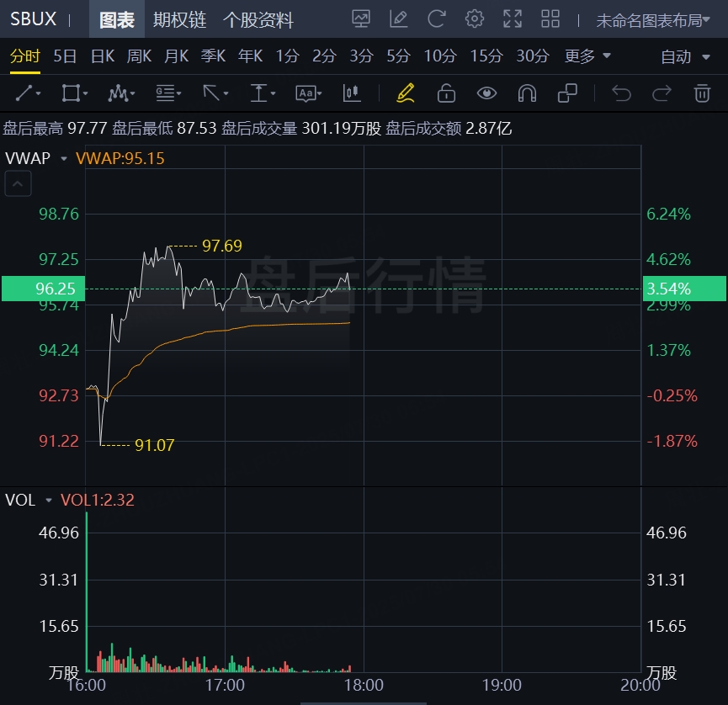Click the horizontal scrollbar at chart bottom

364,703
